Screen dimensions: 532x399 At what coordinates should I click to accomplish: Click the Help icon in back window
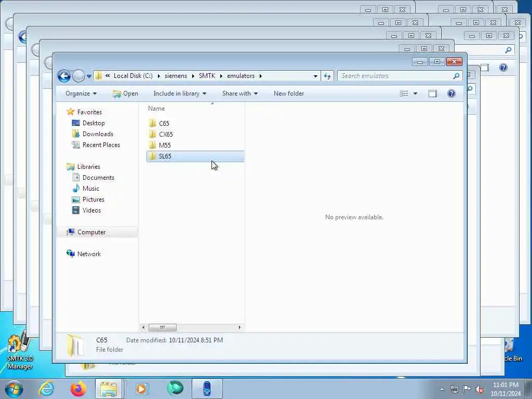click(503, 68)
